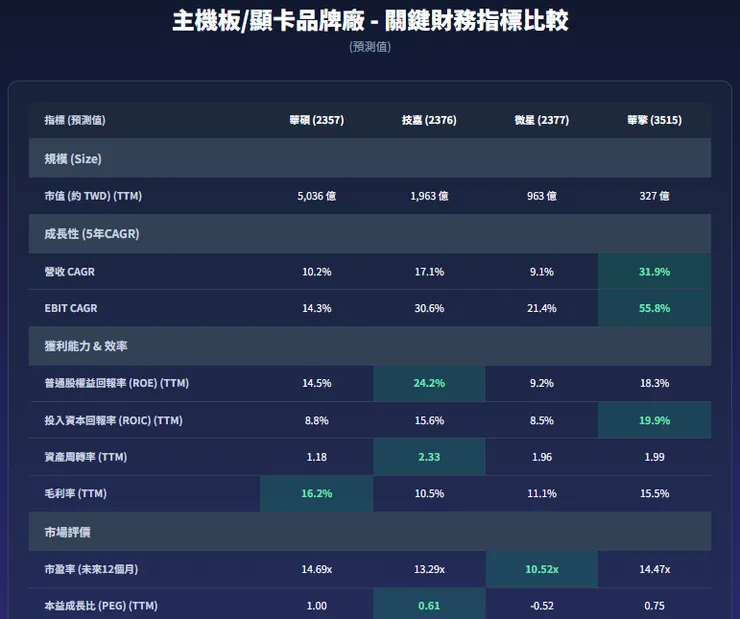The height and width of the screenshot is (619, 740).
Task: Click the 市場評價 section heading
Action: pos(67,533)
